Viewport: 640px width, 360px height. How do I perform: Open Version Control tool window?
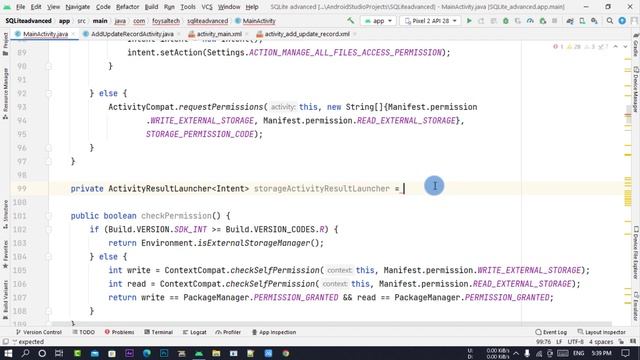[38, 332]
